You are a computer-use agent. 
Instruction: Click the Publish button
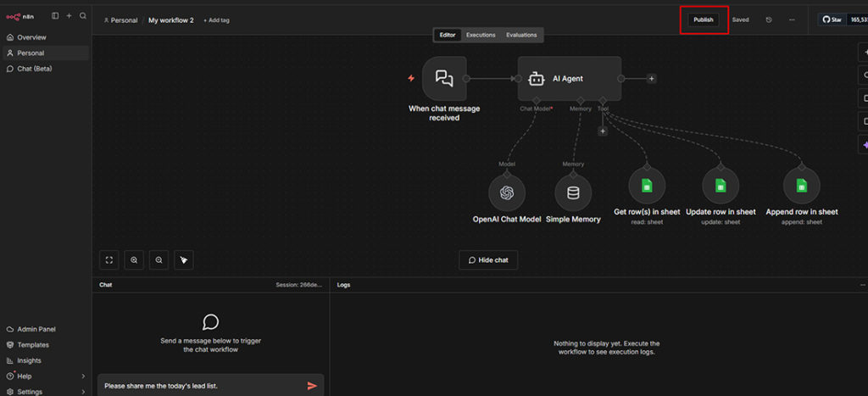(x=704, y=20)
